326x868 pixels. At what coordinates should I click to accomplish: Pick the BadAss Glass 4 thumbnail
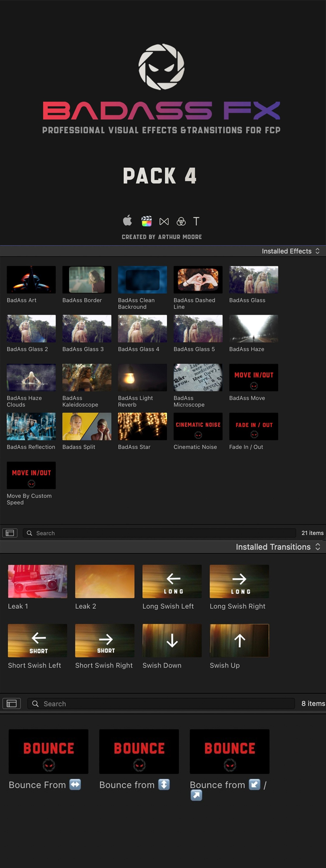coord(143,329)
